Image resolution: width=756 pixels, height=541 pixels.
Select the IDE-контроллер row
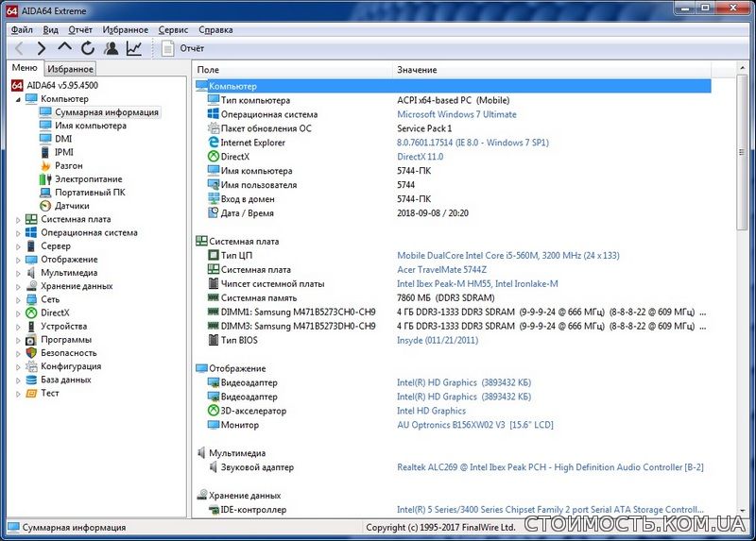click(x=453, y=510)
